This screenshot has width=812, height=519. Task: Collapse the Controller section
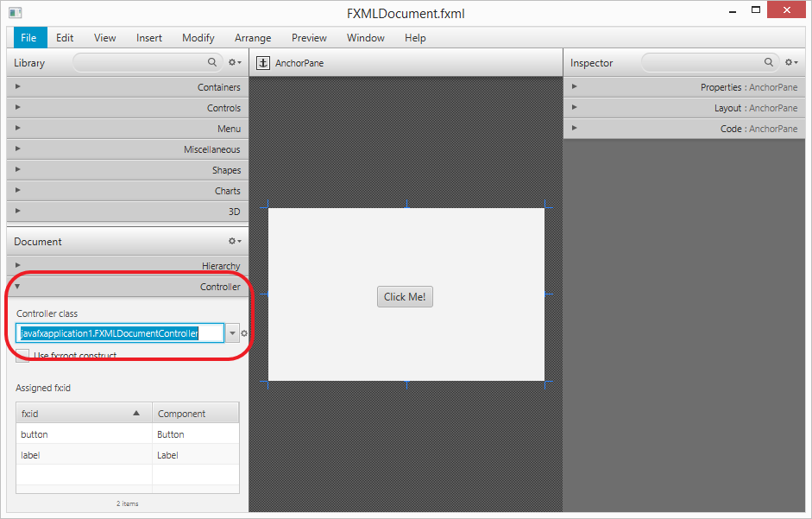(x=128, y=287)
